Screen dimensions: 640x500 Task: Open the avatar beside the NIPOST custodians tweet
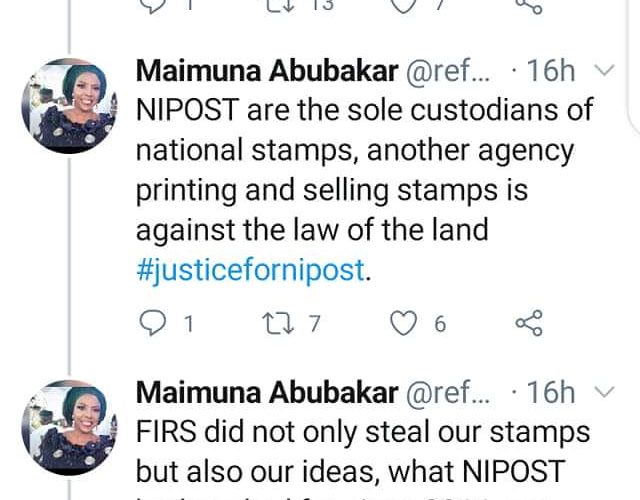[x=65, y=102]
